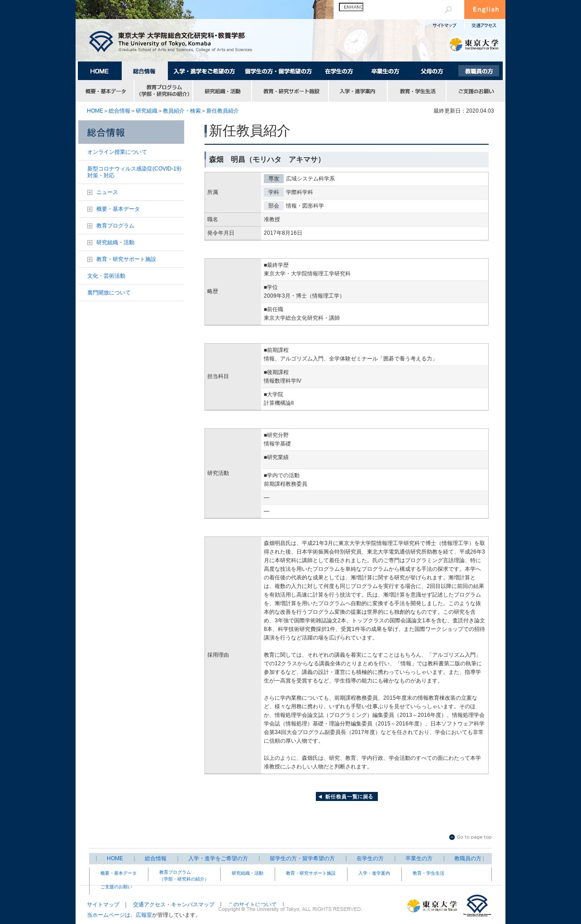
Task: Open 文化・芸術活動 sidebar link
Action: 106,276
